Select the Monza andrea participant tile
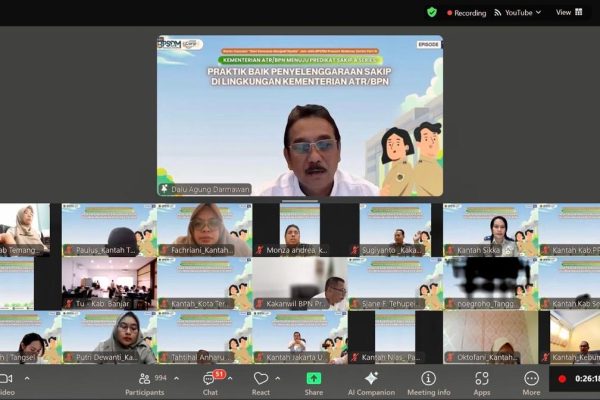The image size is (600, 400). [x=300, y=230]
